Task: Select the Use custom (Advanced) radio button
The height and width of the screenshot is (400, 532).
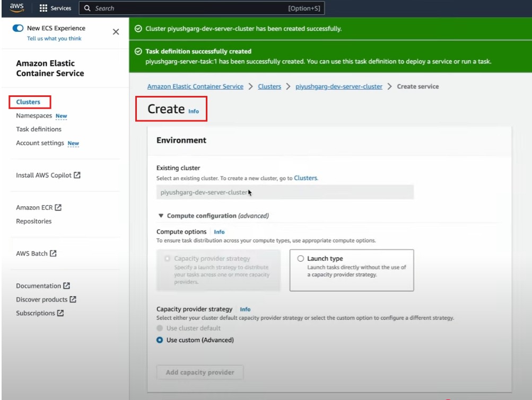Action: [160, 340]
